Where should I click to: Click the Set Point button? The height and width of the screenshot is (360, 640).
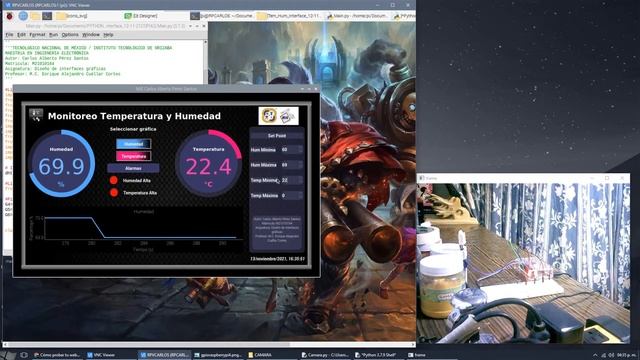tap(277, 136)
